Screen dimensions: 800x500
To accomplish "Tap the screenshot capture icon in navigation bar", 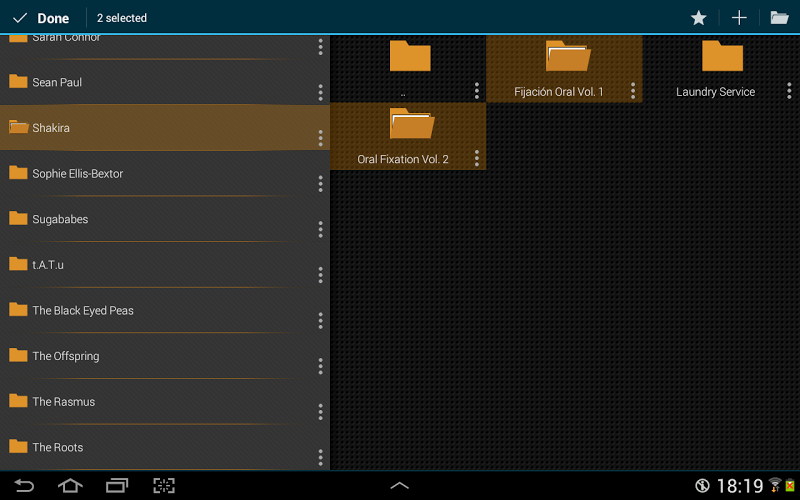I will tap(164, 485).
